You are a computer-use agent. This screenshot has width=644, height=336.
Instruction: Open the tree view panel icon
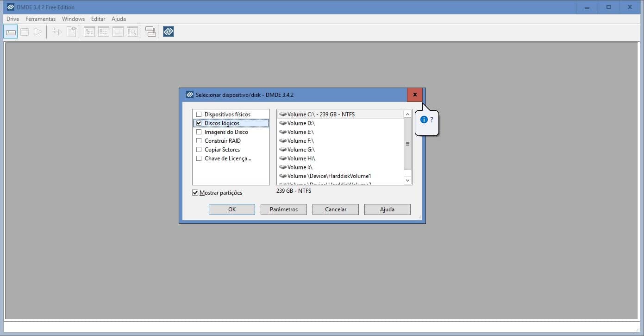(x=89, y=32)
